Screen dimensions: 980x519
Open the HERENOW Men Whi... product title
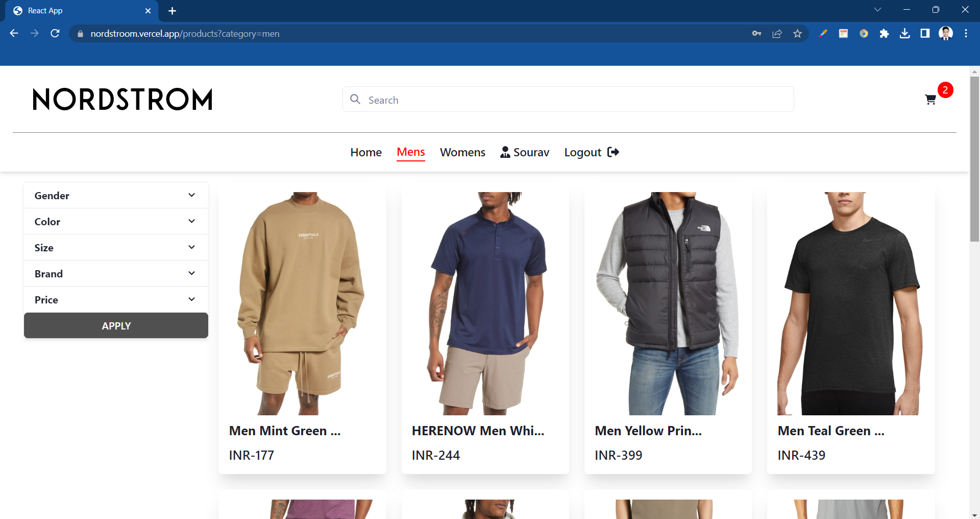[478, 431]
